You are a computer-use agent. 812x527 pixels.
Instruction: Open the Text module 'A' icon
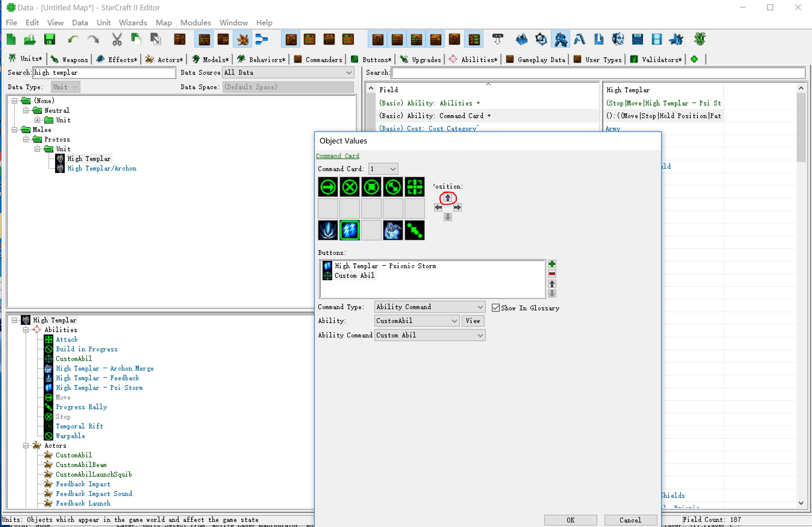(579, 39)
